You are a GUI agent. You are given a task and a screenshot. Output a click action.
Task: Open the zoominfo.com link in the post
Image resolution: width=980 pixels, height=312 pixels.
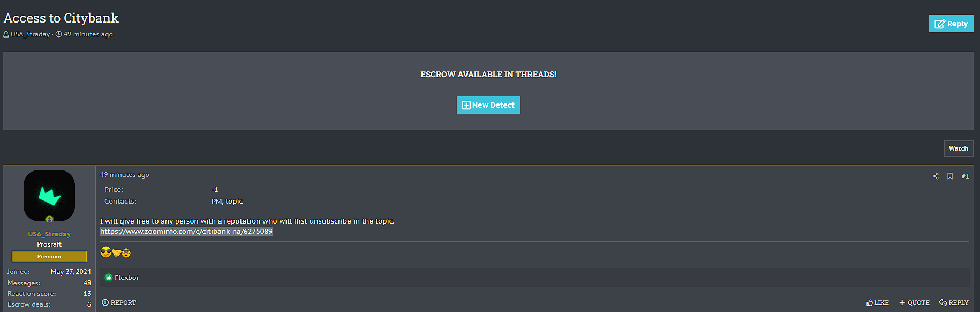coord(186,232)
